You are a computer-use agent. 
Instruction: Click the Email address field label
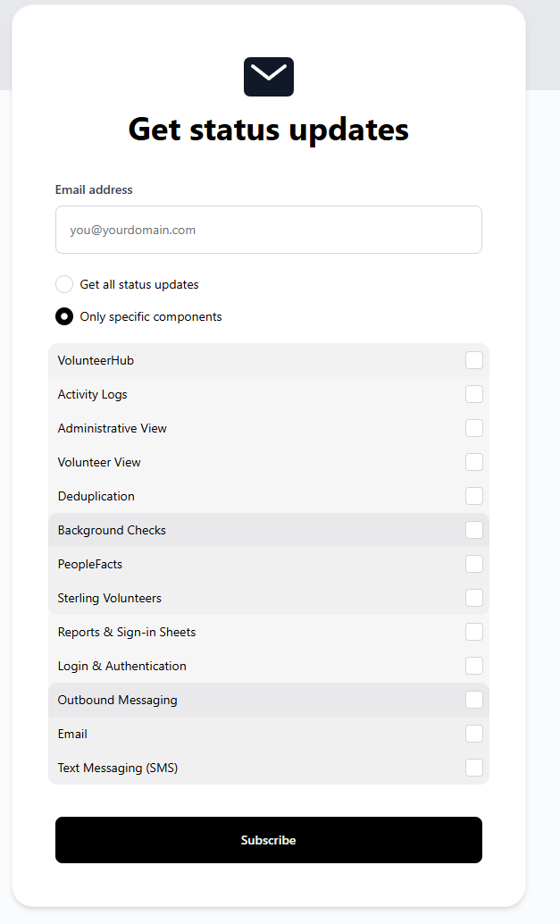(94, 189)
